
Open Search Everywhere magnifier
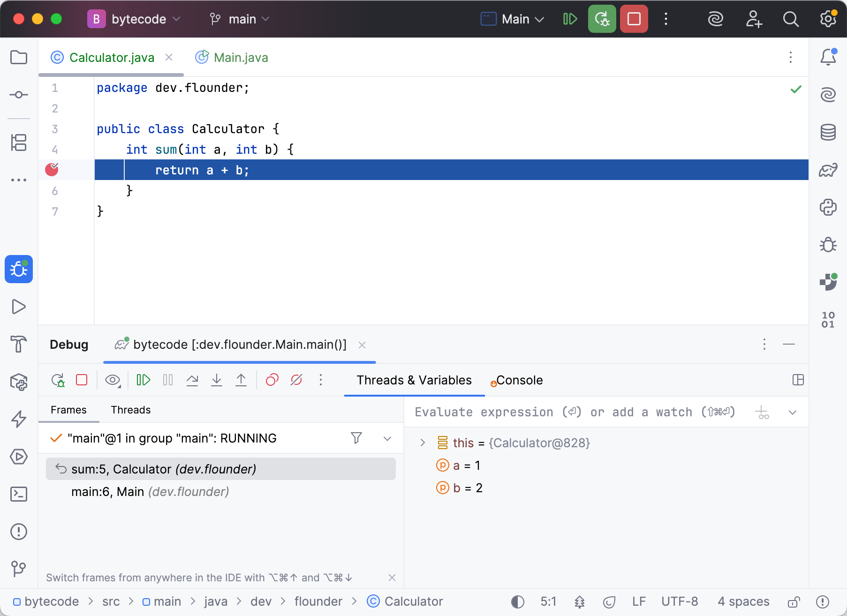tap(791, 19)
